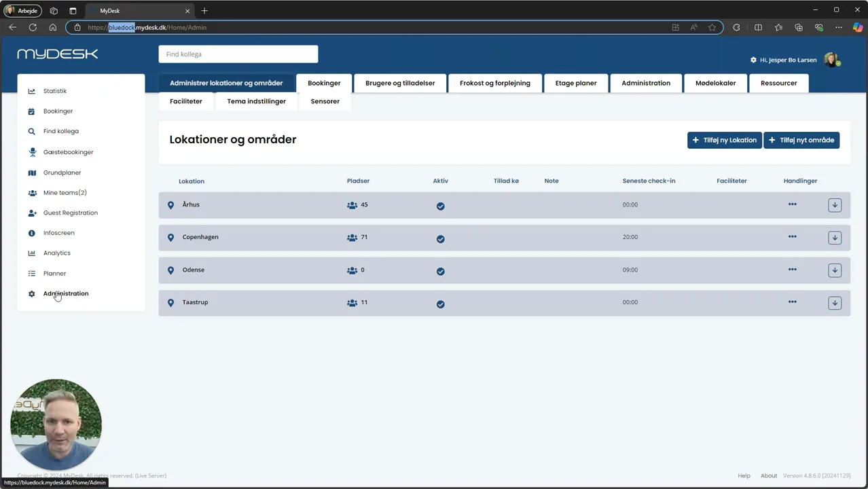Expand the Odense row with down arrow
Screen dimensions: 868x489
[835, 270]
